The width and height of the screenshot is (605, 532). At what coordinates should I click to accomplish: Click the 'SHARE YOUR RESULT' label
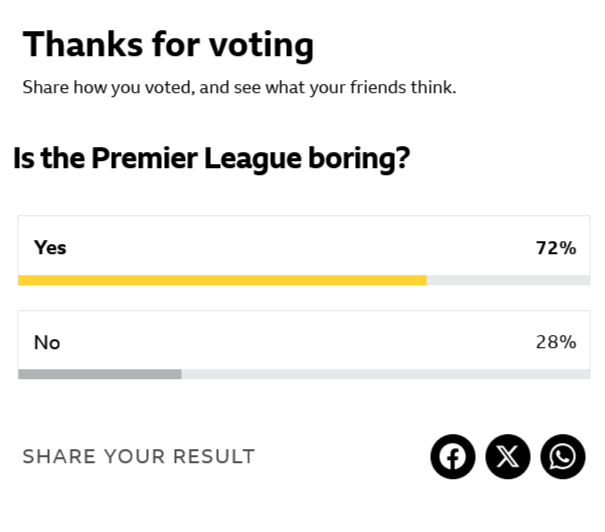[139, 456]
